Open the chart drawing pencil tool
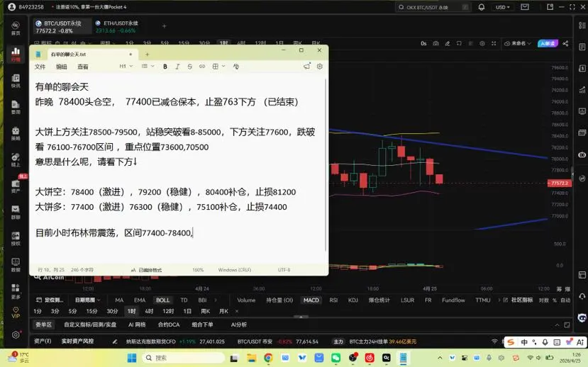The image size is (588, 367). (x=448, y=43)
